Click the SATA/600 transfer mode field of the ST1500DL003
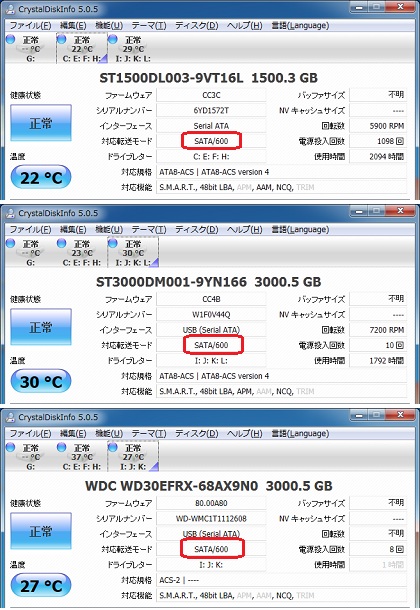Screen dimensions: 420x610 (211, 141)
